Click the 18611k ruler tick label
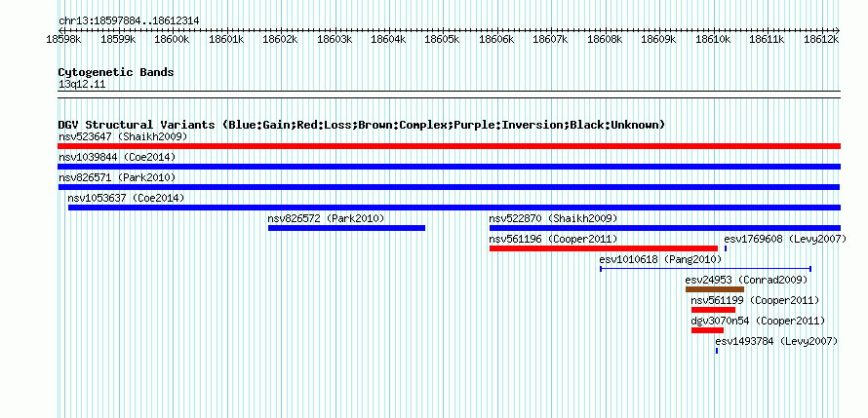 click(x=767, y=39)
